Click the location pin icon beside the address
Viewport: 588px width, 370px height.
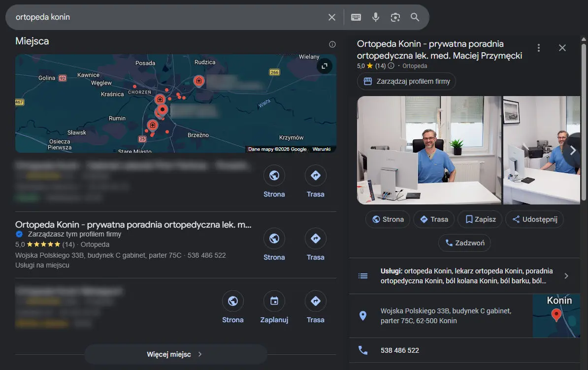coord(363,316)
